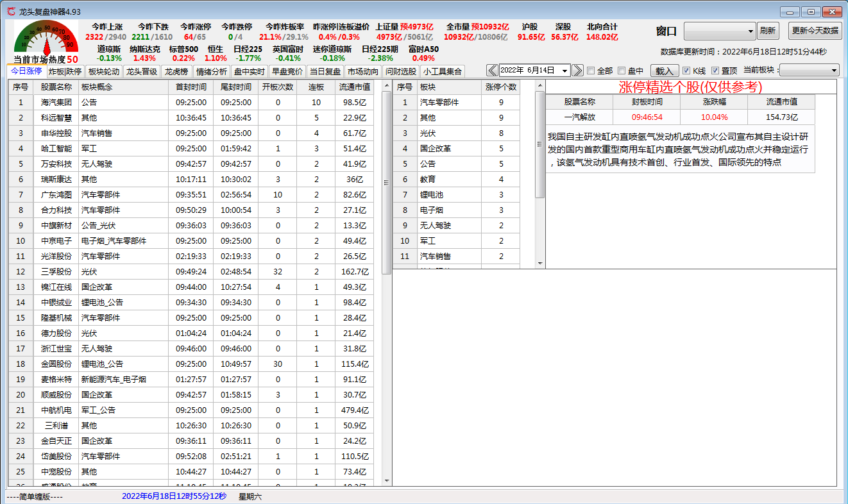848x504 pixels.
Task: Uncheck the K线 checkbox
Action: (x=686, y=71)
